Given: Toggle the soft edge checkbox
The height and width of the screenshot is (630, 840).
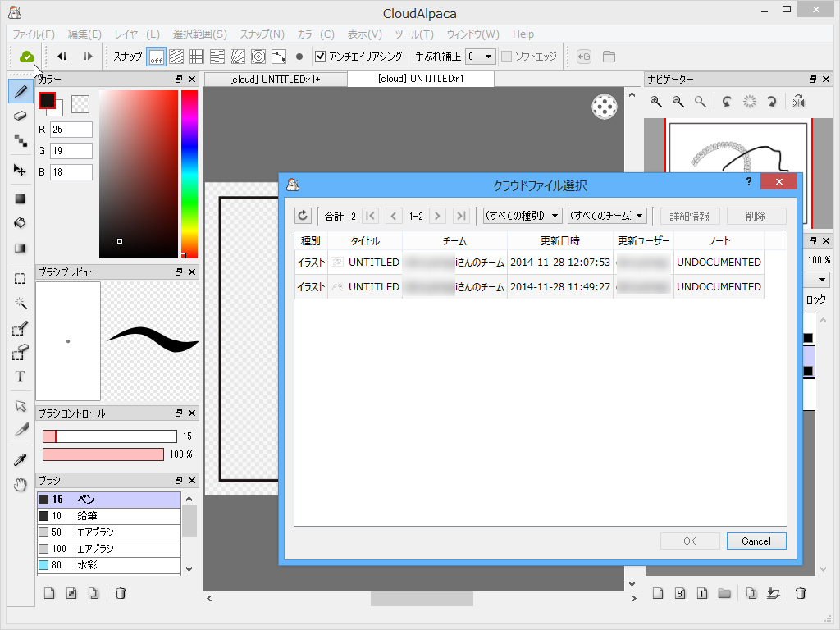Looking at the screenshot, I should (x=506, y=57).
